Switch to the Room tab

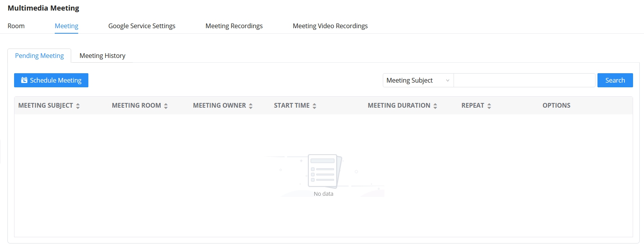[x=16, y=26]
